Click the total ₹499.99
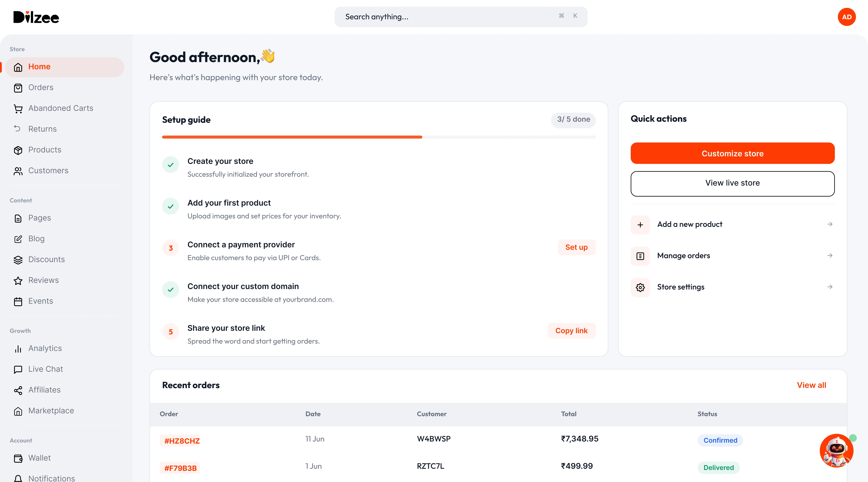Image resolution: width=868 pixels, height=482 pixels. [x=577, y=466]
